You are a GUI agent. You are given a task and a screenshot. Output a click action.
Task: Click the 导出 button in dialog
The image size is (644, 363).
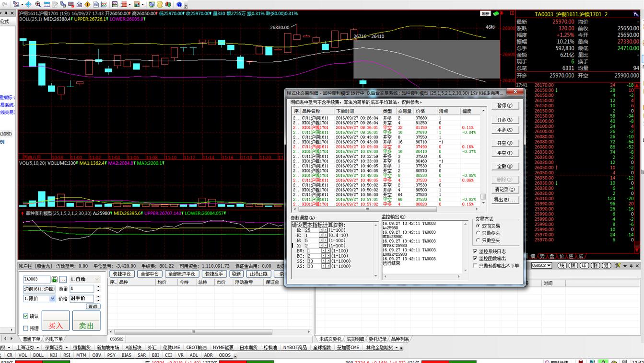click(x=505, y=200)
